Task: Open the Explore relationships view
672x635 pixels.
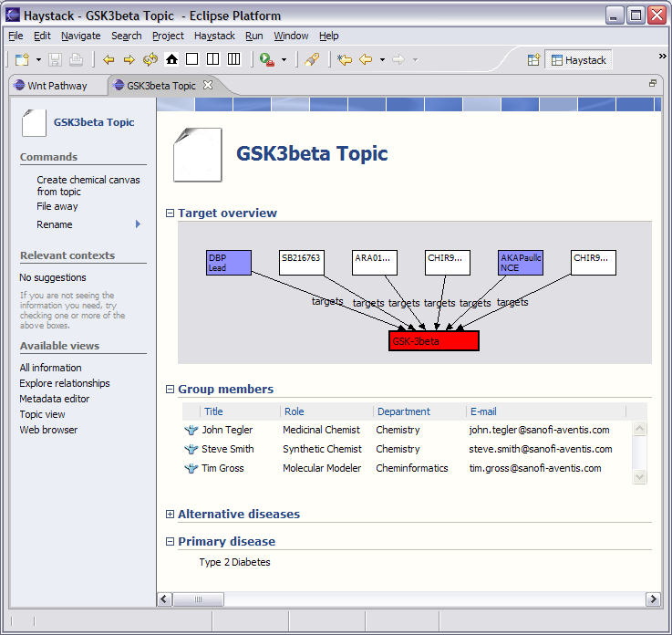Action: pos(65,383)
